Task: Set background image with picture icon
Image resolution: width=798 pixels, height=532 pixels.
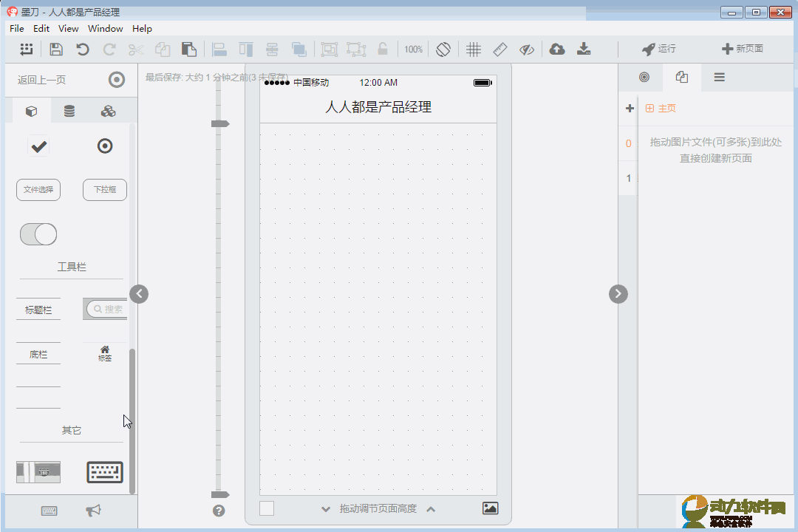Action: pos(490,508)
